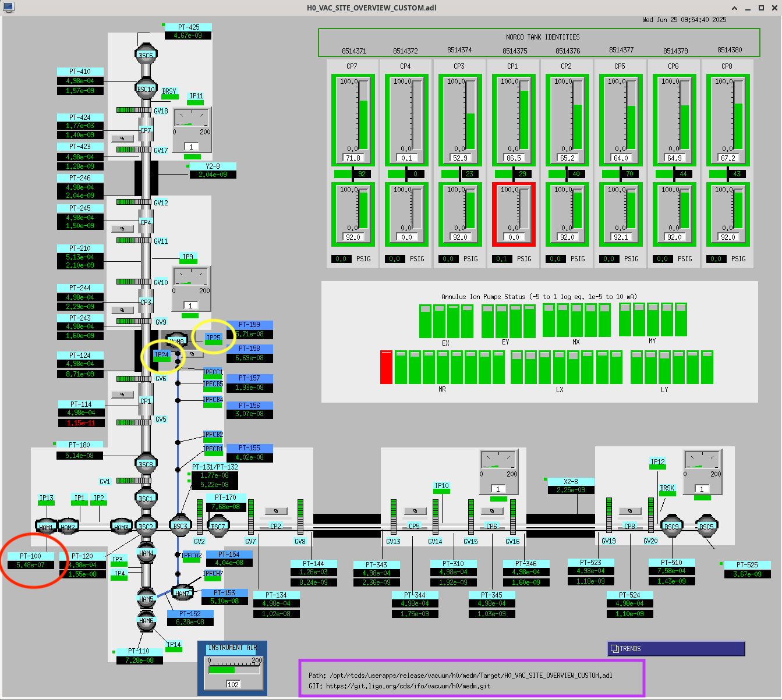Click the GV18 gate valve indicator
This screenshot has width=782, height=700.
pos(134,110)
